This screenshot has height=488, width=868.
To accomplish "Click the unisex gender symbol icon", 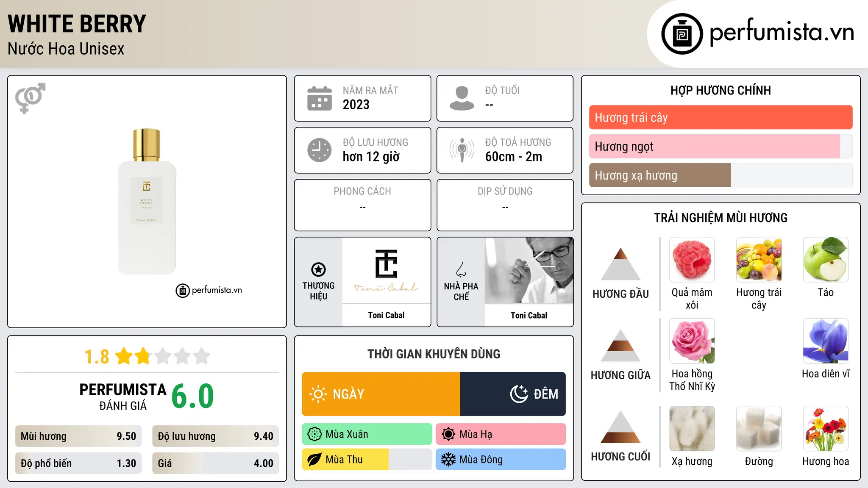I will pyautogui.click(x=30, y=98).
